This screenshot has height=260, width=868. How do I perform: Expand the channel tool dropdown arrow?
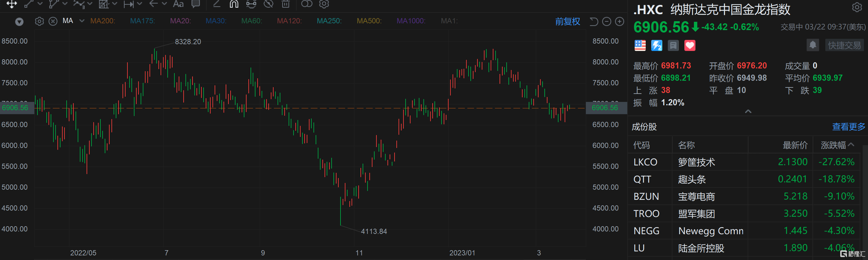click(65, 4)
